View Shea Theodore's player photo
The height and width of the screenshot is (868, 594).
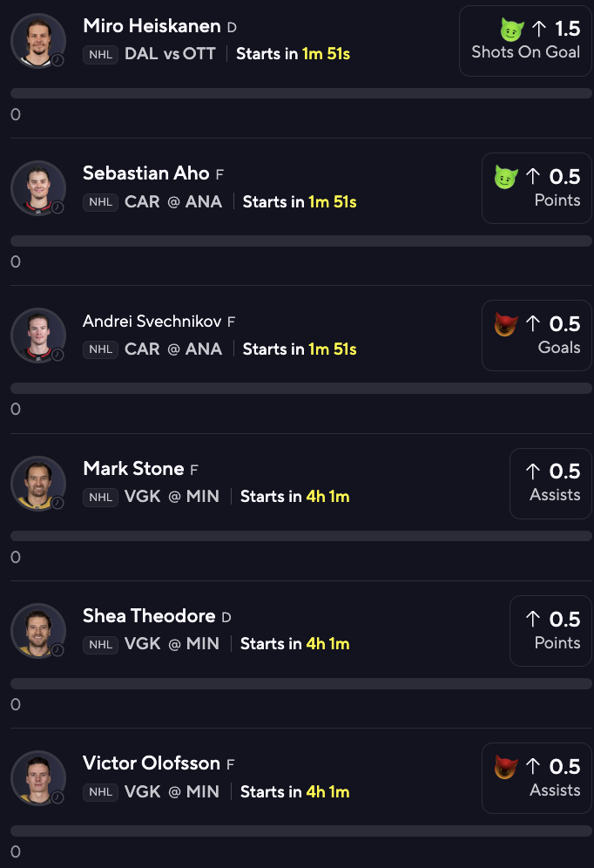pyautogui.click(x=38, y=630)
